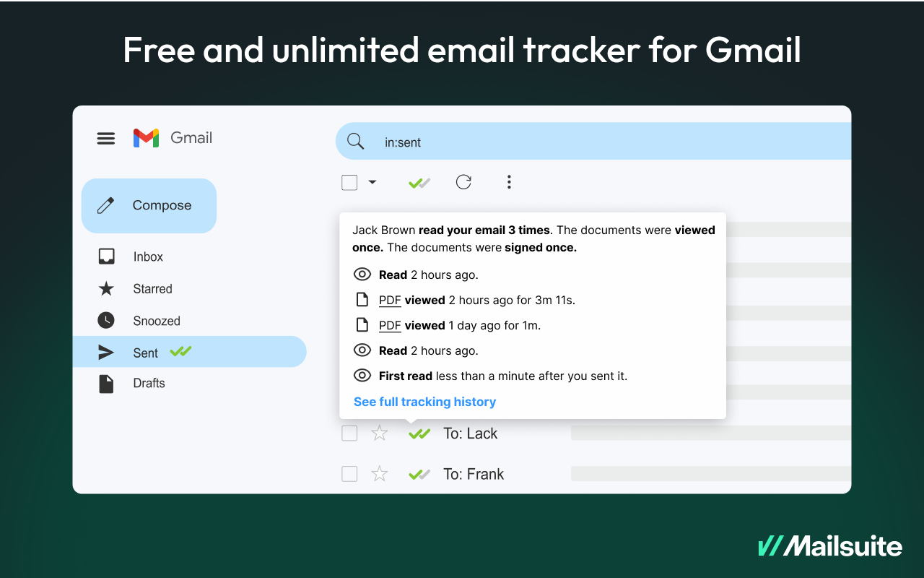Open the Gmail hamburger menu
Screen dimensions: 924x578
click(x=105, y=137)
